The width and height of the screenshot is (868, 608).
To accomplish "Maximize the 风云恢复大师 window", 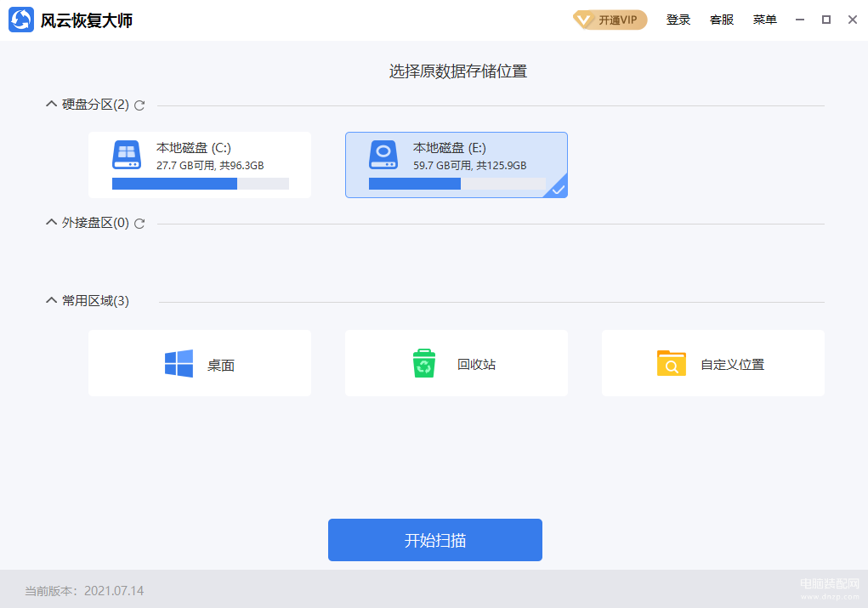I will 826,20.
